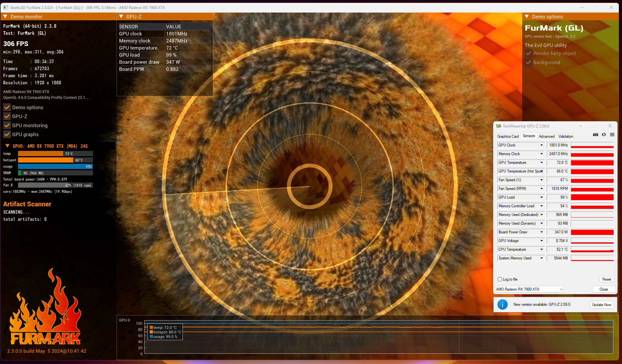This screenshot has height=364, width=622.
Task: Open the System Memory Used dropdown
Action: [542, 258]
